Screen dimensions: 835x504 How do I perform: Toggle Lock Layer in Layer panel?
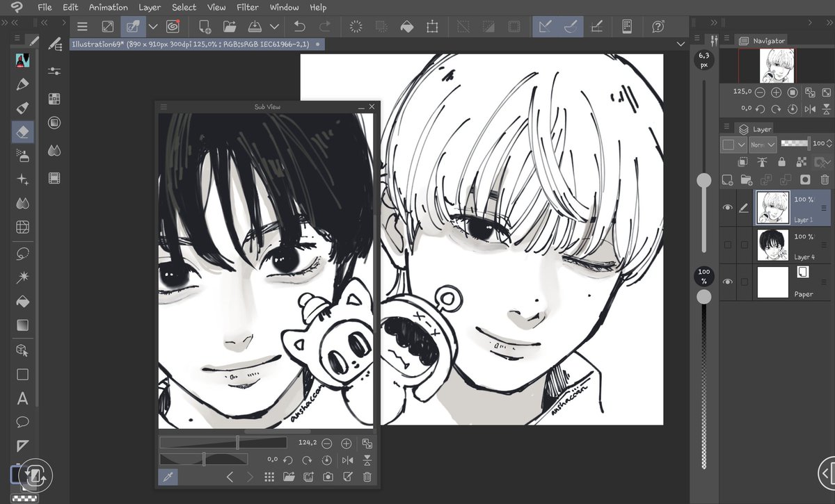tap(781, 161)
